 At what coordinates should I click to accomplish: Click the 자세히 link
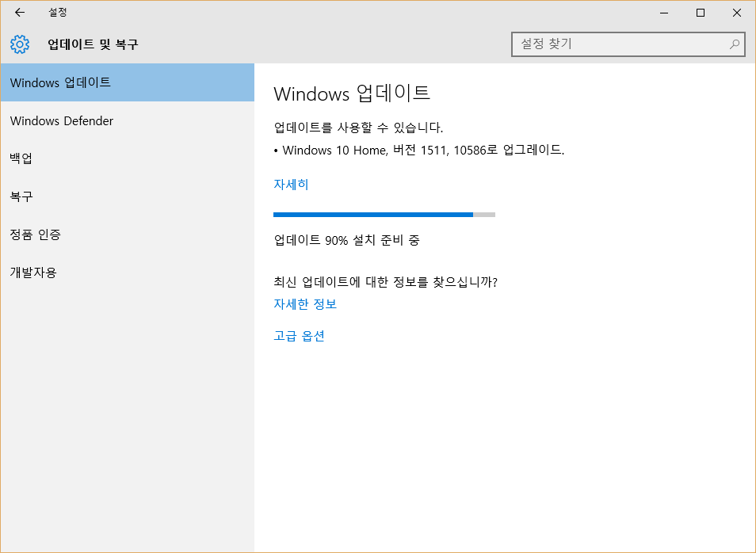[x=291, y=184]
